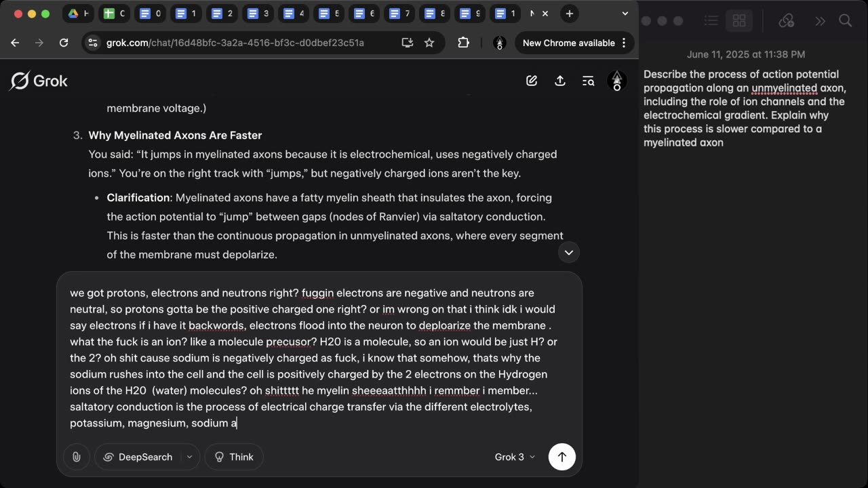Switch to the green Sheets tab

click(114, 14)
